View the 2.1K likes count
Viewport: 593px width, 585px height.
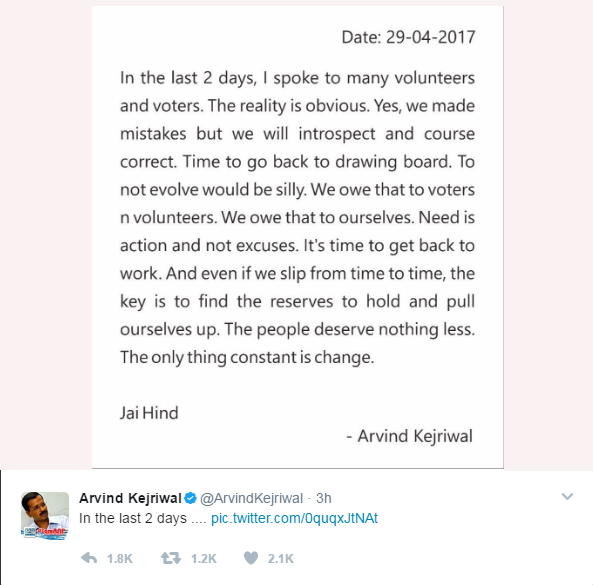coord(281,559)
